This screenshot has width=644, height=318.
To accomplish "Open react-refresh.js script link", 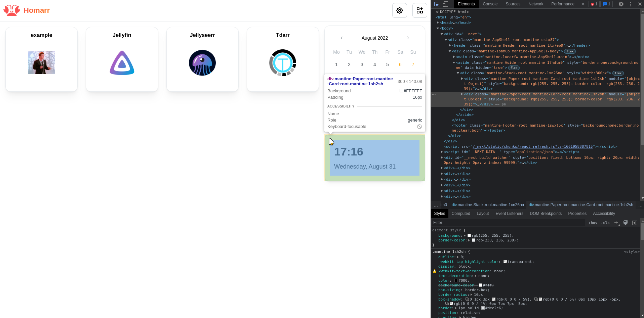I will 532,146.
